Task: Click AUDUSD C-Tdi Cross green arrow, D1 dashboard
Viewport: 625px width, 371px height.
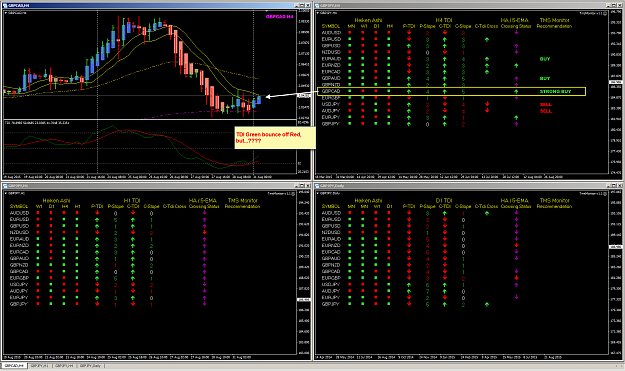Action: pos(487,213)
